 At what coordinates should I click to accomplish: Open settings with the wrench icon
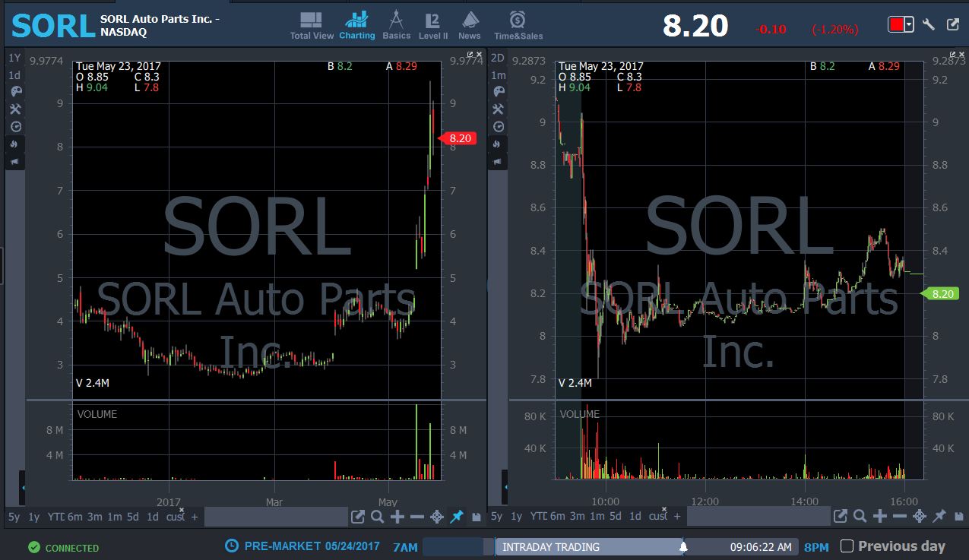click(929, 24)
